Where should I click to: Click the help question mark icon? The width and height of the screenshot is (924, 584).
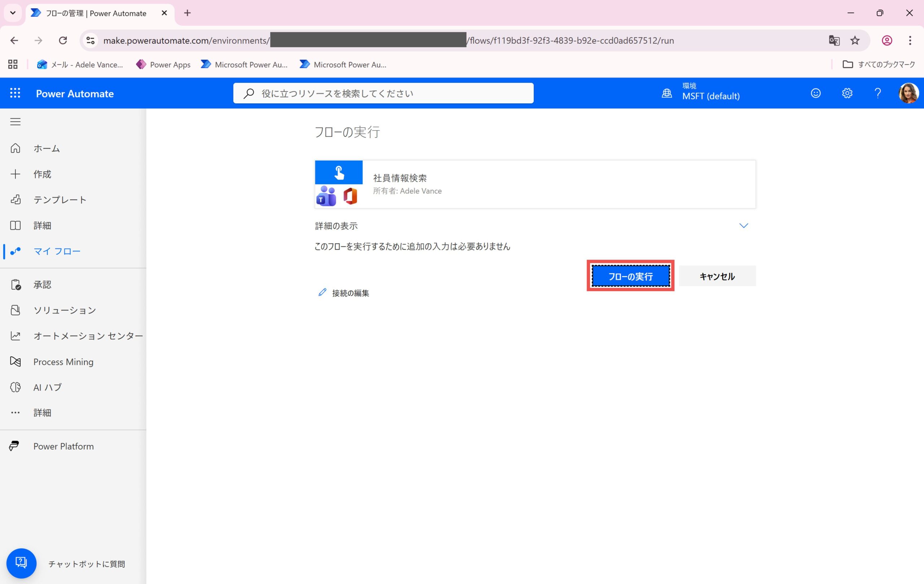[x=877, y=93]
